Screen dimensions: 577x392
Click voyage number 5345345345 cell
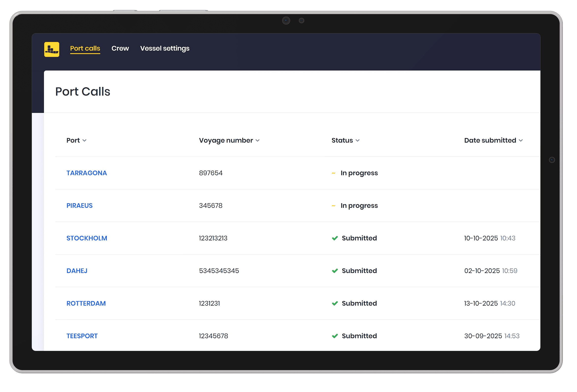(x=219, y=271)
